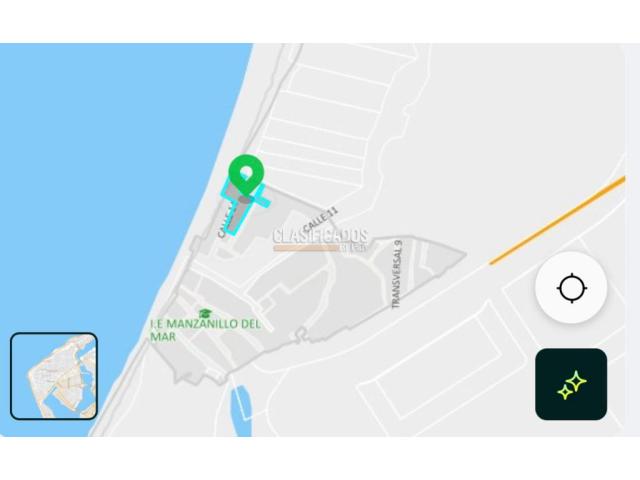This screenshot has height=480, width=640.
Task: Click the vertical Calle label beside property
Action: (226, 222)
